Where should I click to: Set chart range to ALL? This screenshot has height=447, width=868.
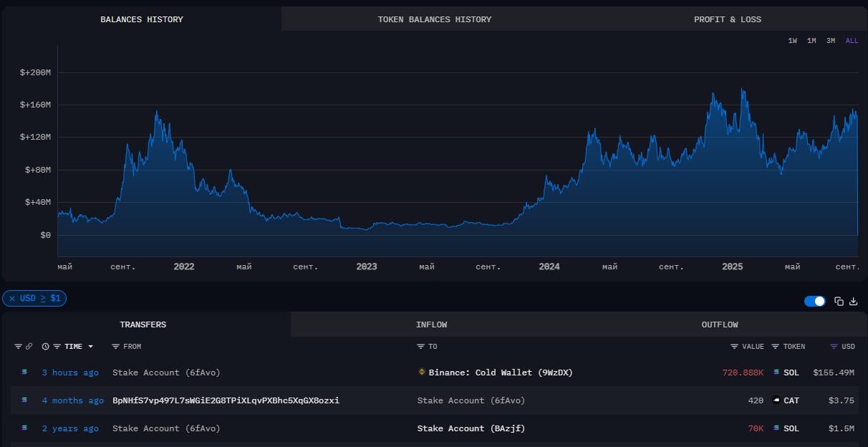(852, 41)
